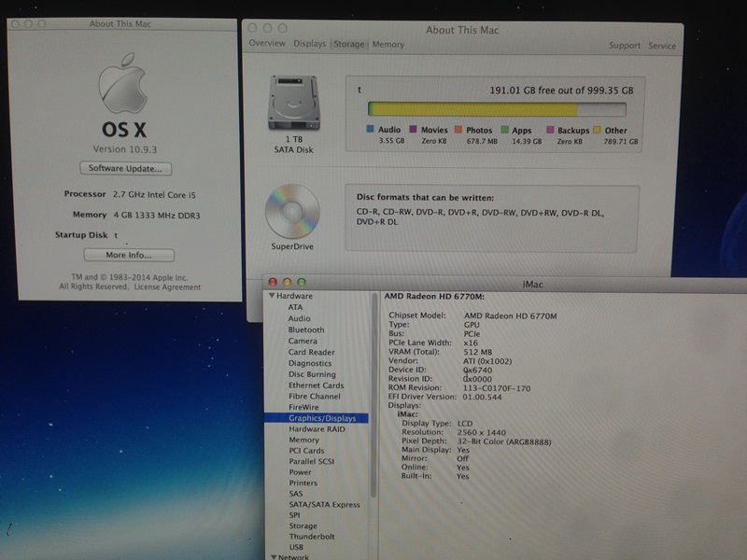Open the License Agreement link
This screenshot has height=560, width=747.
pyautogui.click(x=167, y=287)
